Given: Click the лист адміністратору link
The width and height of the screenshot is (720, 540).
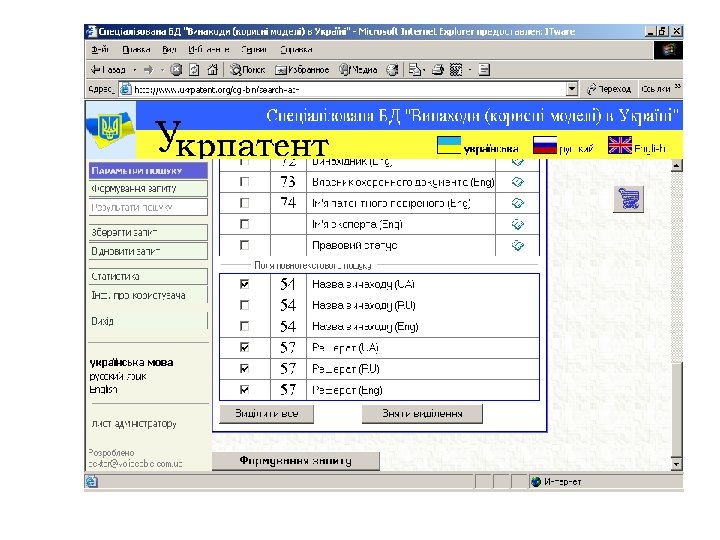Looking at the screenshot, I should tap(134, 424).
